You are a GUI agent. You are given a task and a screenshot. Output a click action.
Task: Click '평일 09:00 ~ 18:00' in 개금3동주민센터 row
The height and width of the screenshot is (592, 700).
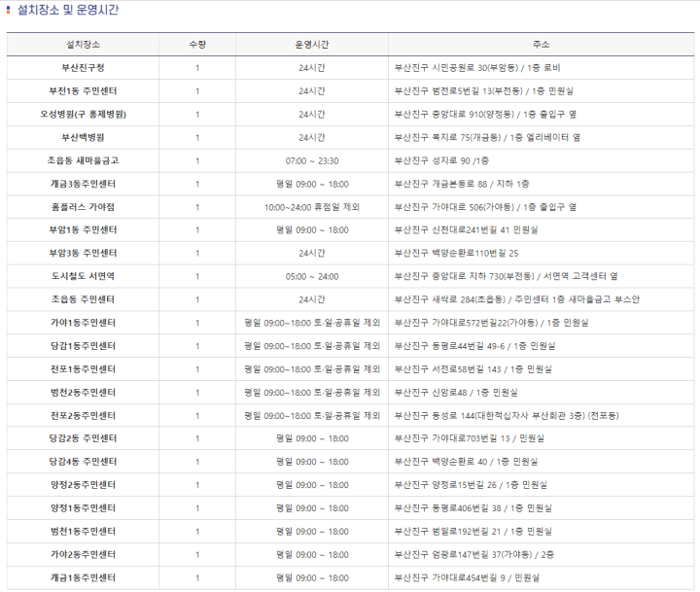click(312, 184)
